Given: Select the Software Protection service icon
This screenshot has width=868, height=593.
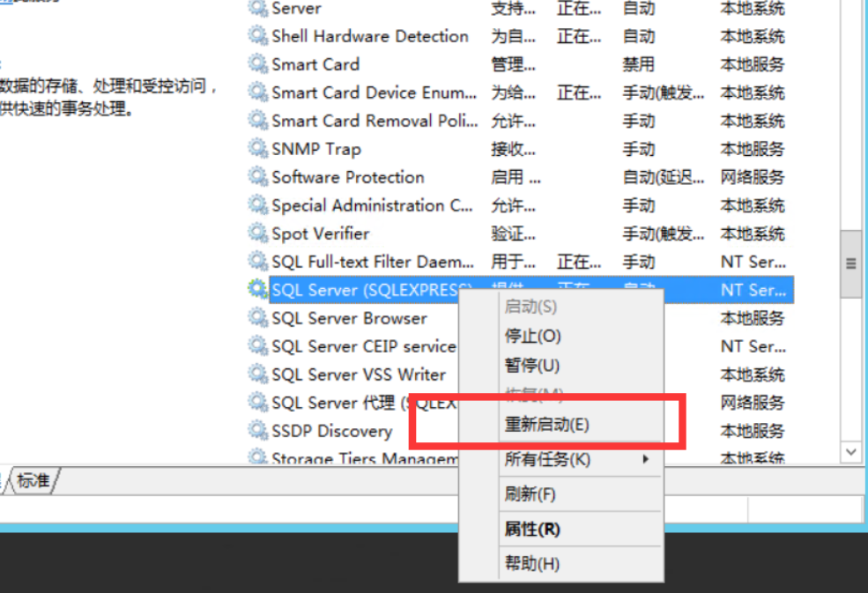Looking at the screenshot, I should click(257, 177).
